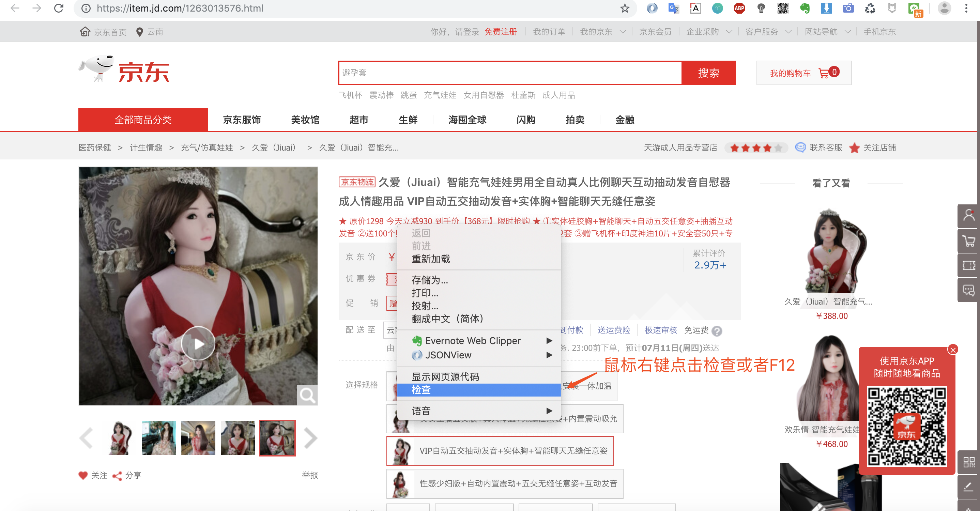Click the QR code generator extension icon
This screenshot has height=511, width=980.
click(x=783, y=9)
